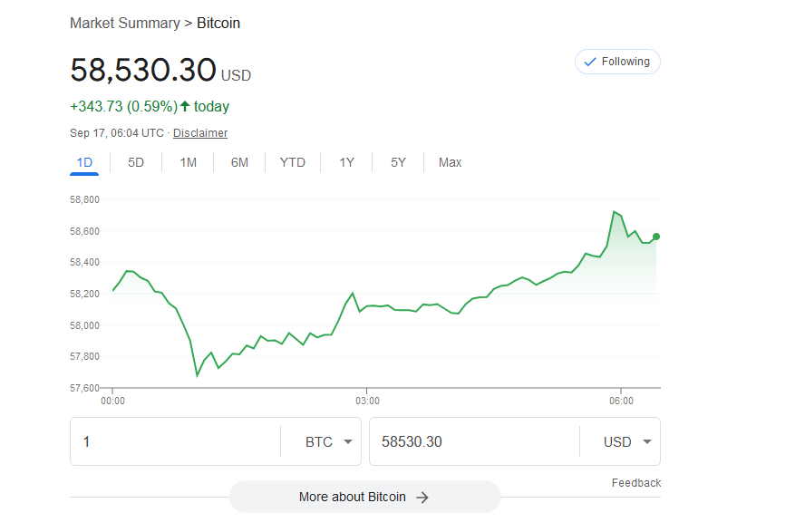Click the Market Summary breadcrumb

[125, 24]
